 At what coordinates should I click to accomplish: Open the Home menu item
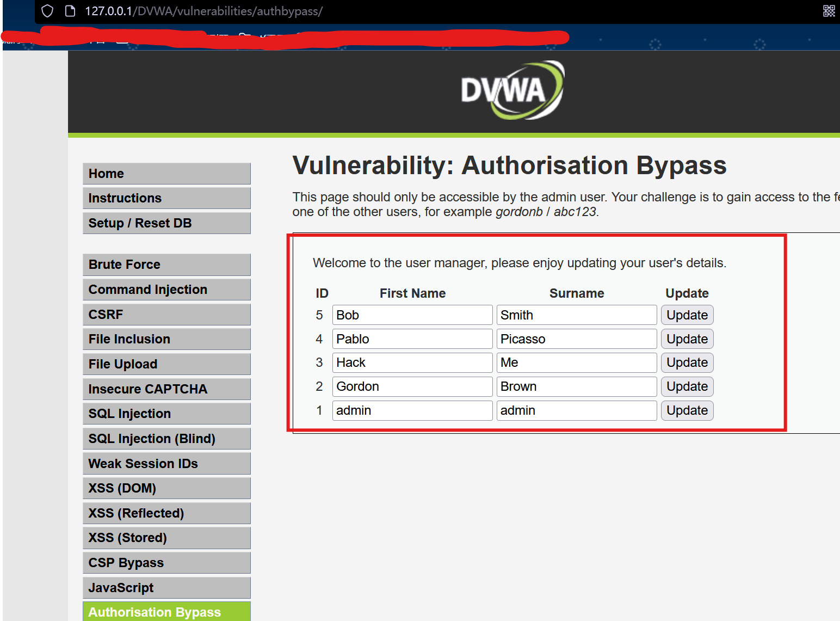[x=166, y=174]
